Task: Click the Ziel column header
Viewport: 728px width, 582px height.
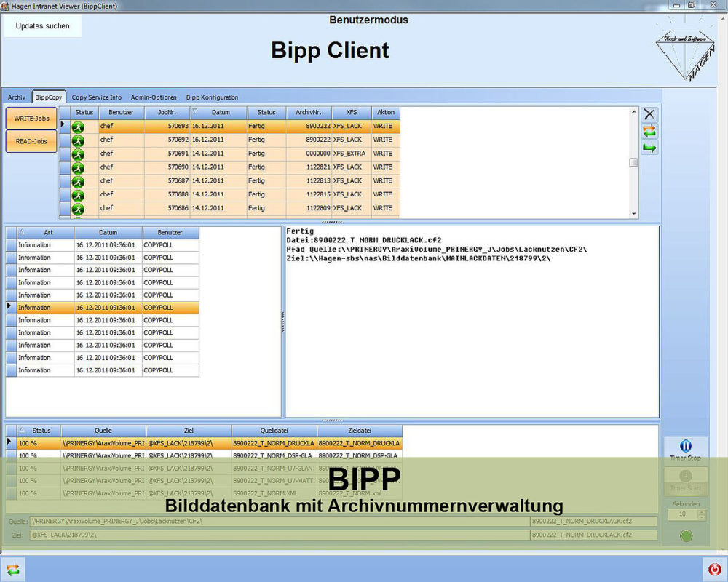Action: click(189, 431)
